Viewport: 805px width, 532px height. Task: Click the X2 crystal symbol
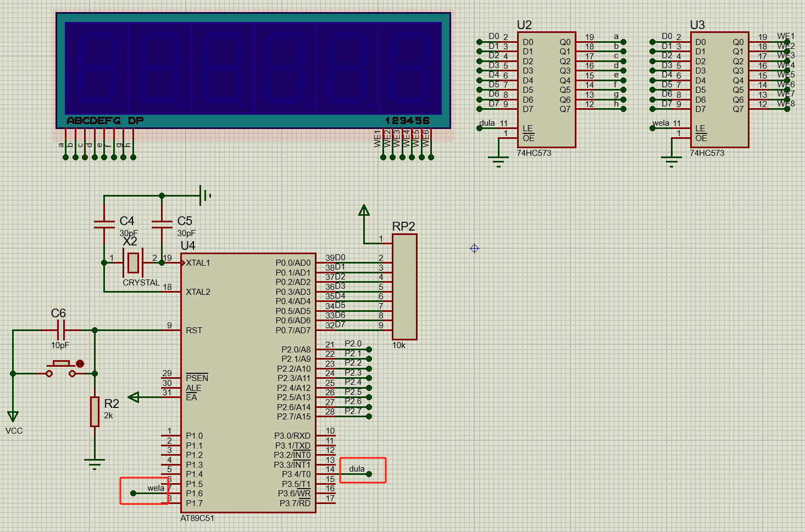132,262
